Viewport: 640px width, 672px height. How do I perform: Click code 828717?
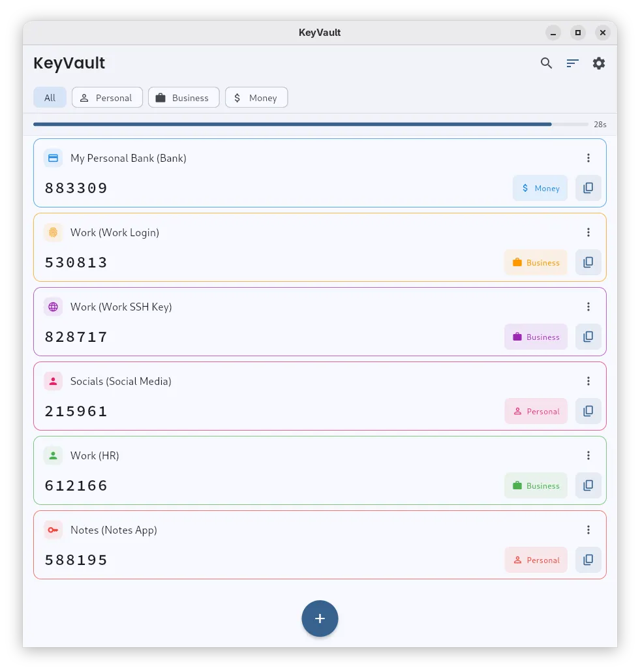click(x=76, y=337)
